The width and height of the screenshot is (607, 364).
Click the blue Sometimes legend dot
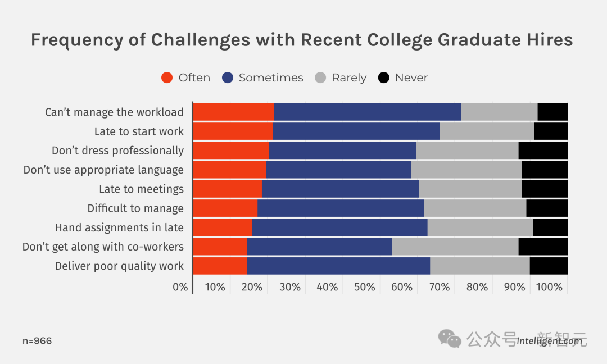228,78
